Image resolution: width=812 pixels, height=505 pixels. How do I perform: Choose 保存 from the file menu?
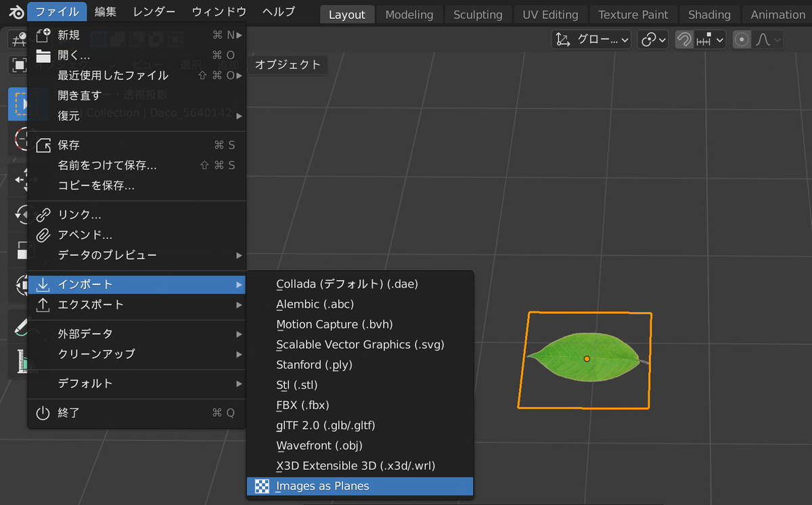pos(137,145)
